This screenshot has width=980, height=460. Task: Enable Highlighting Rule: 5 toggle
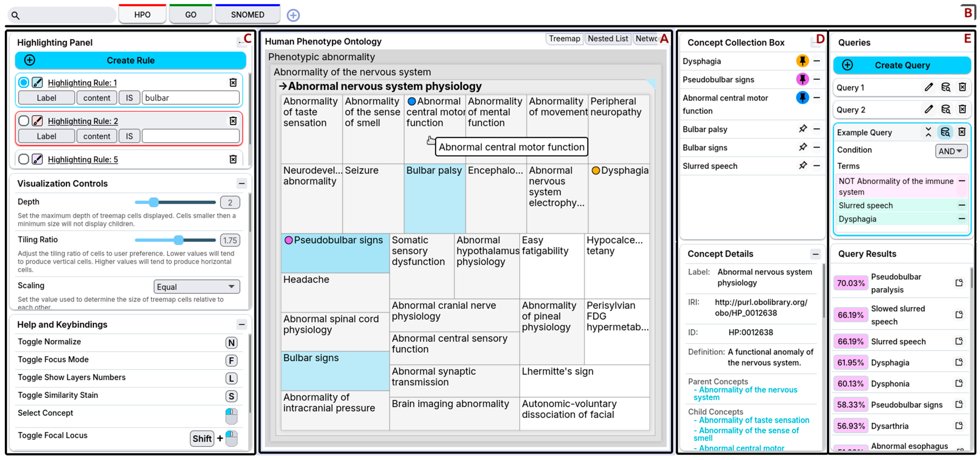(24, 159)
